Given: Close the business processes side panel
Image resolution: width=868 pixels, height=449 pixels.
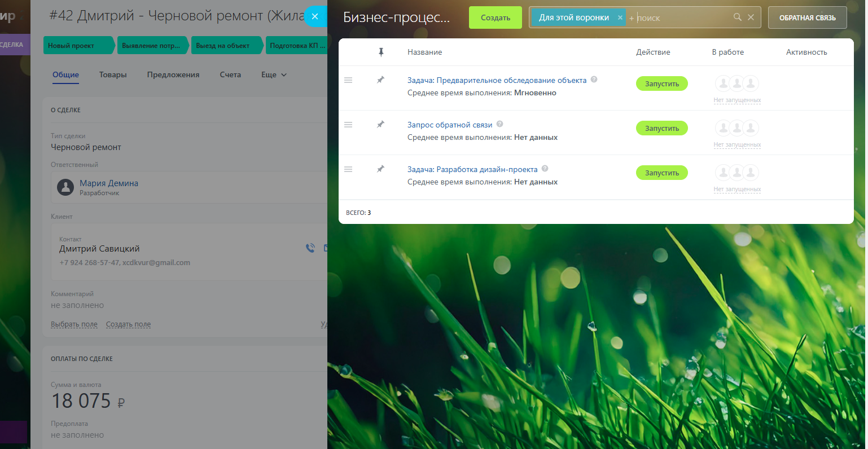Looking at the screenshot, I should pos(315,16).
